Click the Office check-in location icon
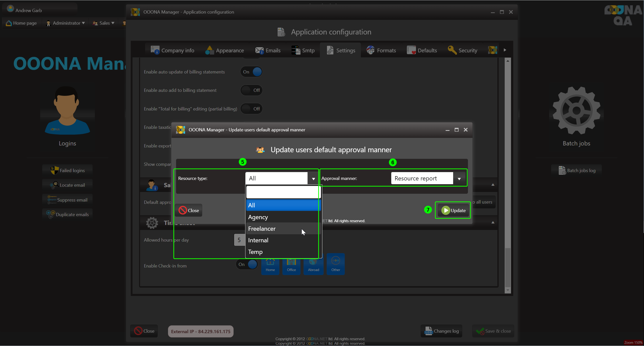Image resolution: width=644 pixels, height=346 pixels. (x=291, y=264)
